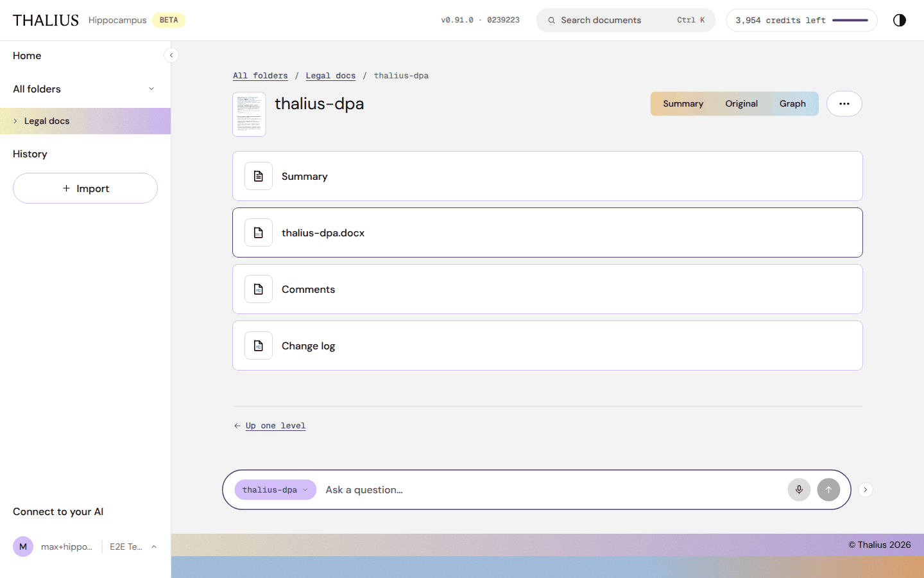
Task: Switch to the Original view tab
Action: (x=741, y=103)
